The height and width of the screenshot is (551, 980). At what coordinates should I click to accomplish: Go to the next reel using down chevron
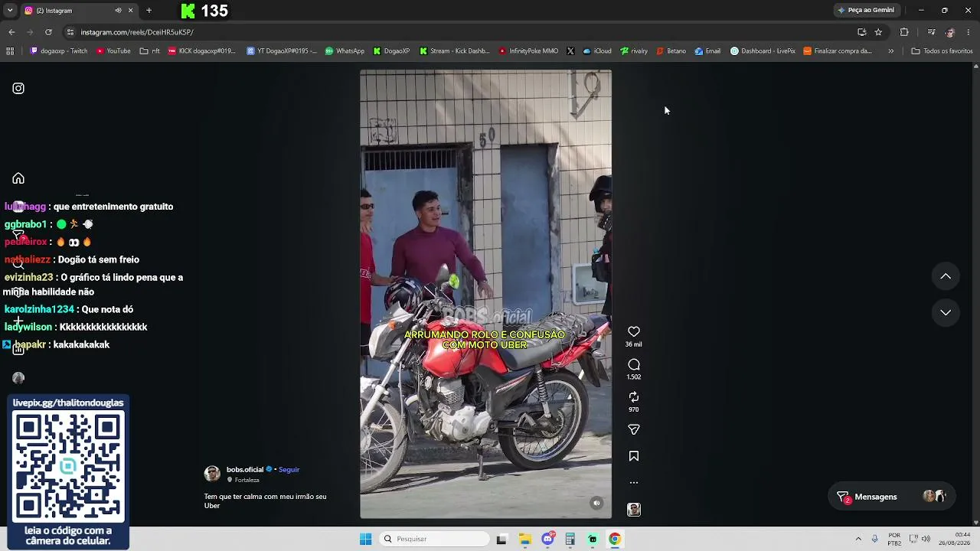pos(946,312)
